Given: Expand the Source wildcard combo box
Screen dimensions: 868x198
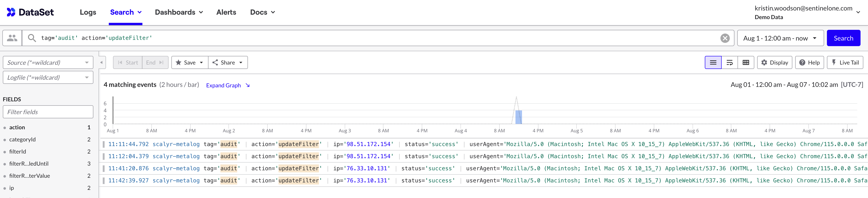Looking at the screenshot, I should tap(48, 62).
